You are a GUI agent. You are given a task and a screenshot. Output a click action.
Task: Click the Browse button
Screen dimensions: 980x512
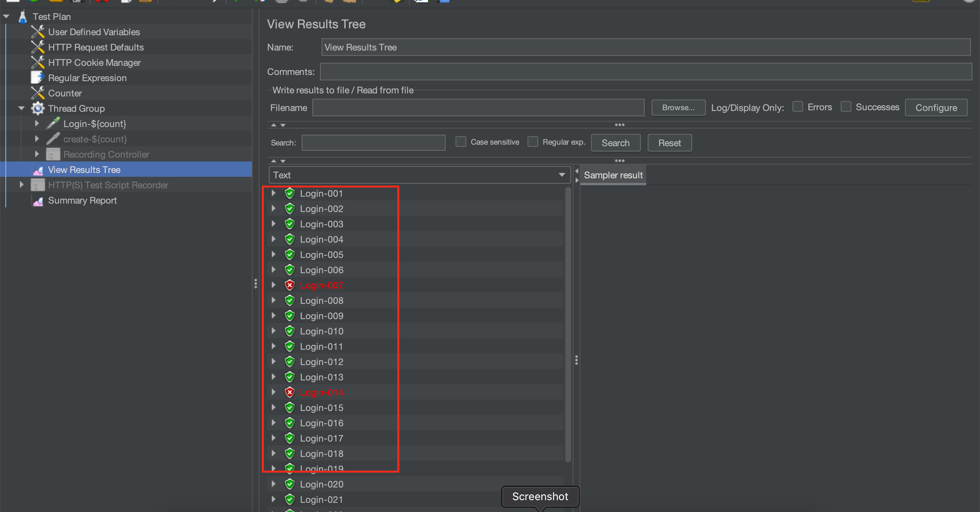click(678, 108)
